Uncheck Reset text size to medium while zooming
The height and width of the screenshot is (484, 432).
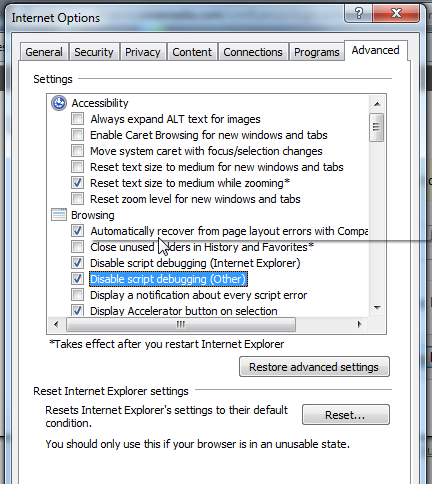point(77,183)
